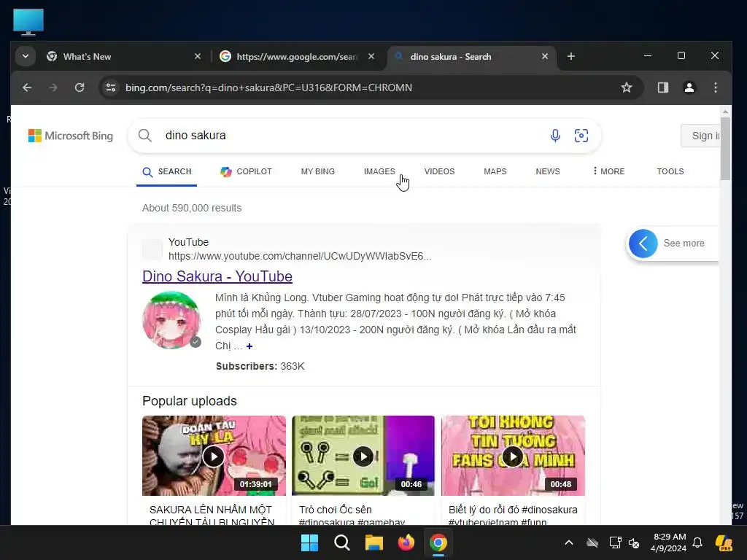The image size is (747, 560).
Task: Open taskbar Search
Action: point(341,542)
